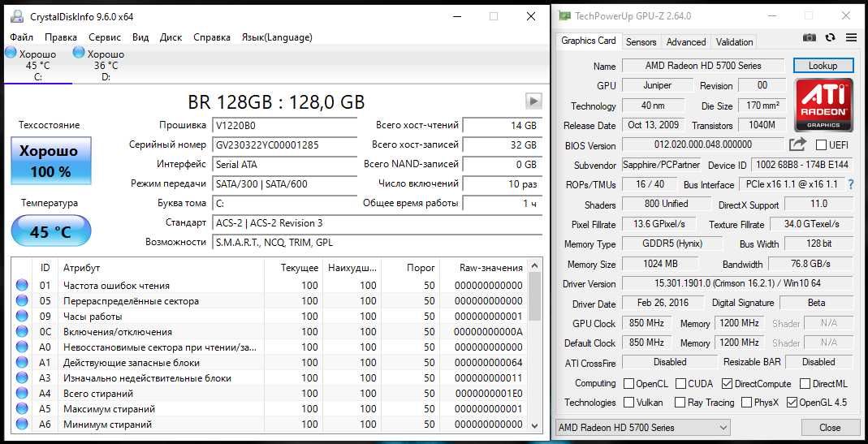The image size is (868, 444).
Task: Toggle the DirectCompute checkbox
Action: click(x=727, y=383)
